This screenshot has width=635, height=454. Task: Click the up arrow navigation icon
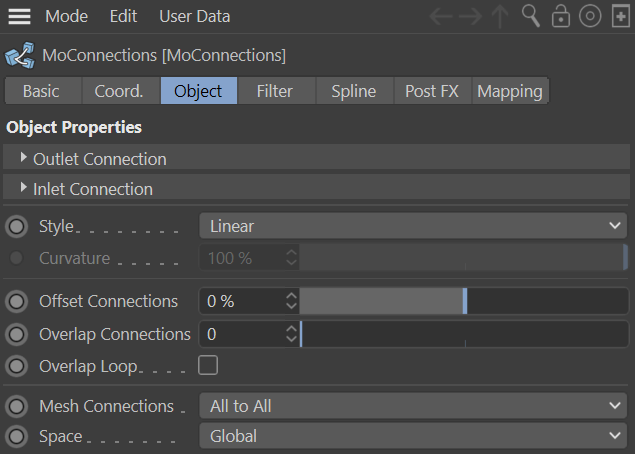coord(500,16)
